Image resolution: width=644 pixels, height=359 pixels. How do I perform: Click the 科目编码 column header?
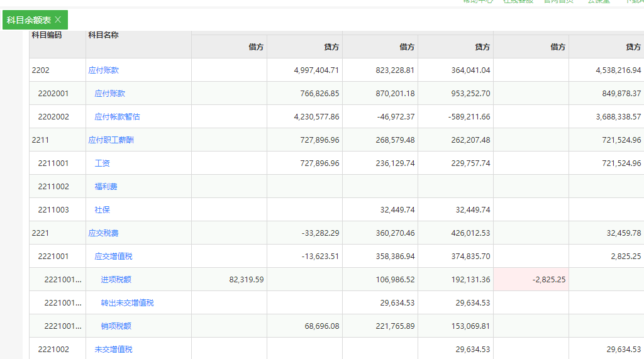tap(47, 35)
